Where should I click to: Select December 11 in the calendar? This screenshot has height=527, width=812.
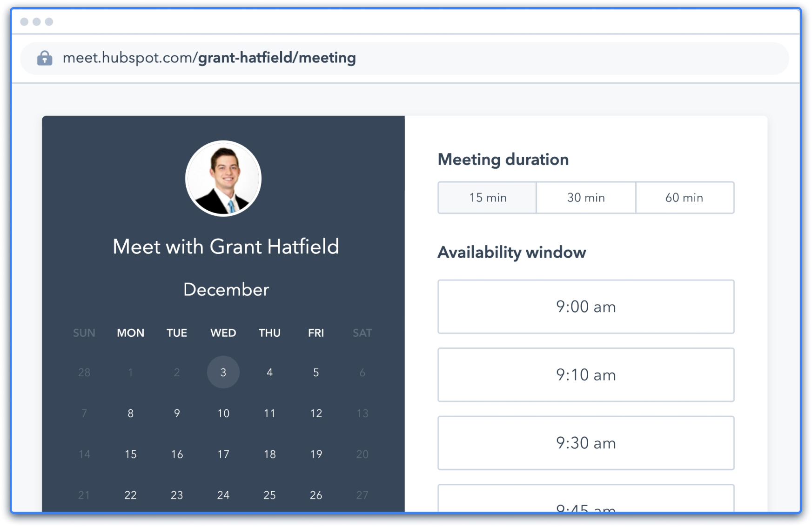click(x=269, y=413)
